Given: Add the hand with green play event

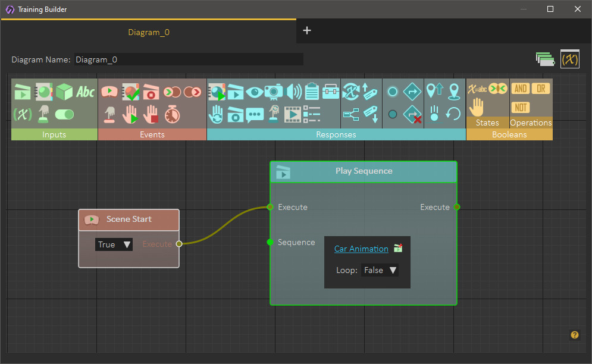Looking at the screenshot, I should coord(130,114).
